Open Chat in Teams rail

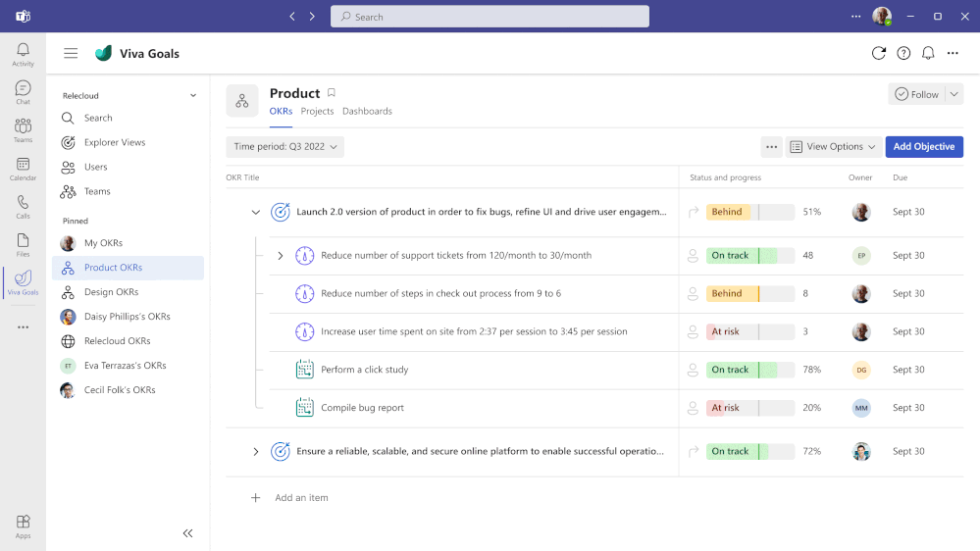point(23,92)
